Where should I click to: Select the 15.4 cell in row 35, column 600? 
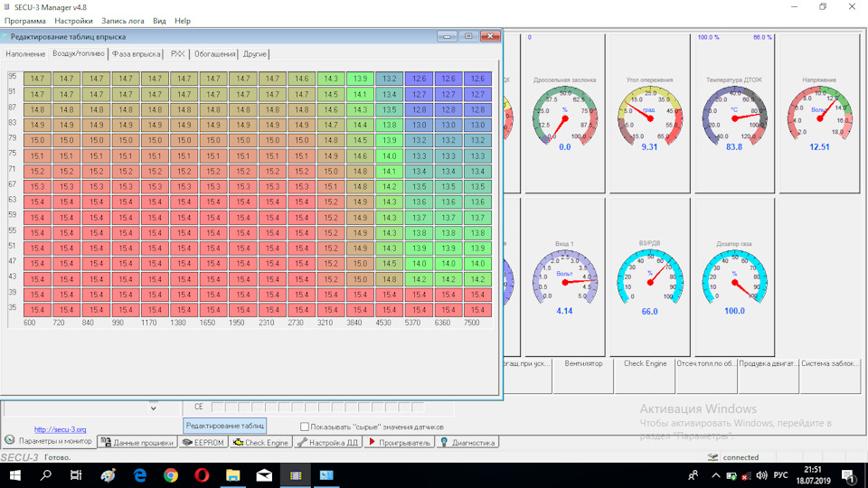(37, 310)
